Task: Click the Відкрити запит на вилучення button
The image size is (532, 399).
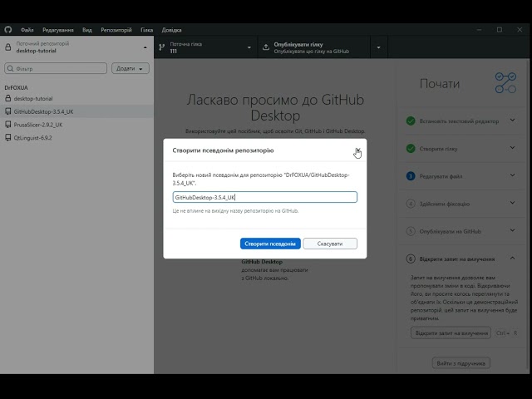Action: (451, 333)
